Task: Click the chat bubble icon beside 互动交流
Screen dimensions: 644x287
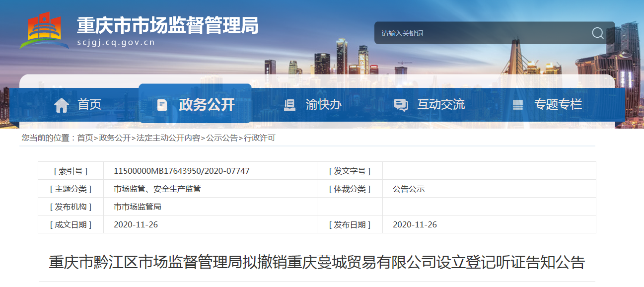Action: 401,105
